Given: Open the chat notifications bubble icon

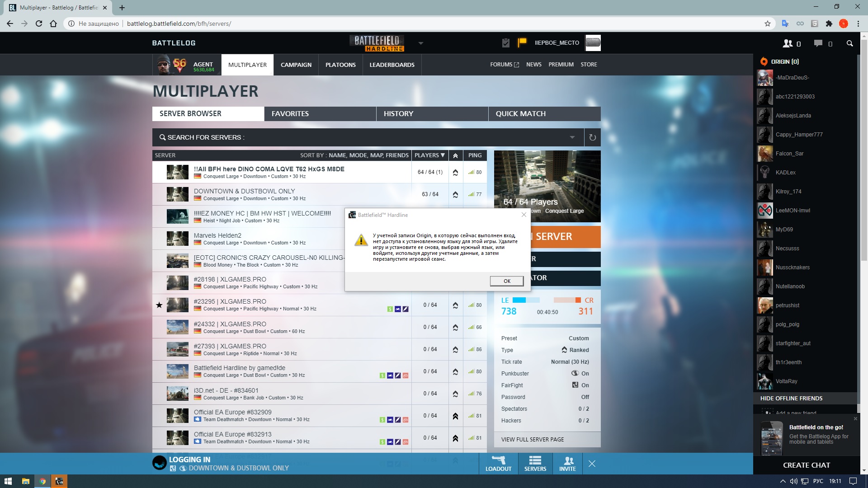Looking at the screenshot, I should tap(818, 43).
